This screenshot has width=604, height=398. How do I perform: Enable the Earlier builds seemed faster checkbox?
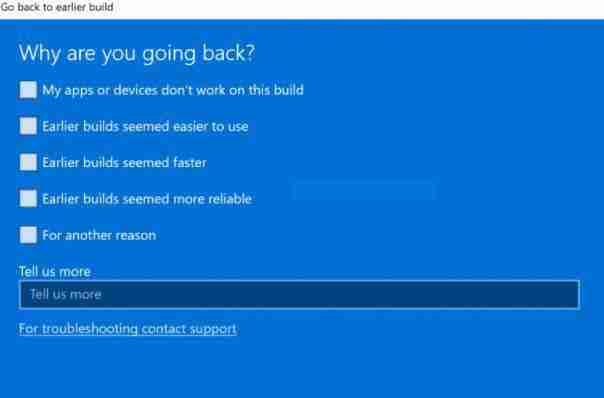pyautogui.click(x=28, y=163)
